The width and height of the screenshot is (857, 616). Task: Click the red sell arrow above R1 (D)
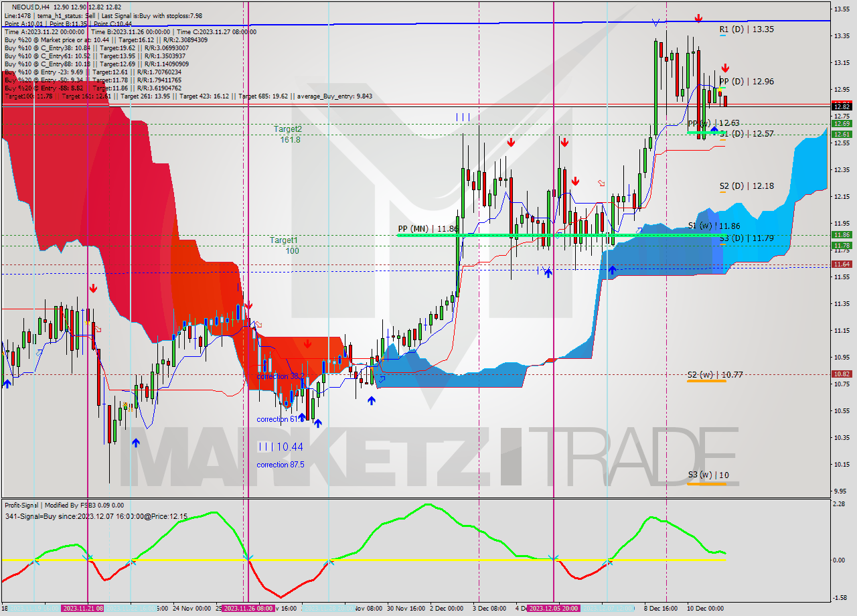point(698,19)
